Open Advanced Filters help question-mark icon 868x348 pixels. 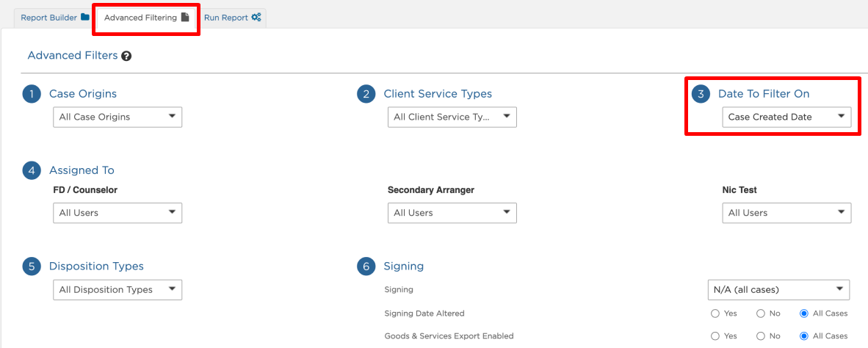pyautogui.click(x=126, y=56)
